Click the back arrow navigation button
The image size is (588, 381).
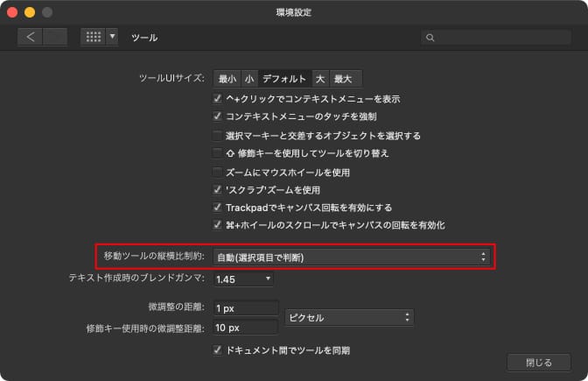pos(30,38)
